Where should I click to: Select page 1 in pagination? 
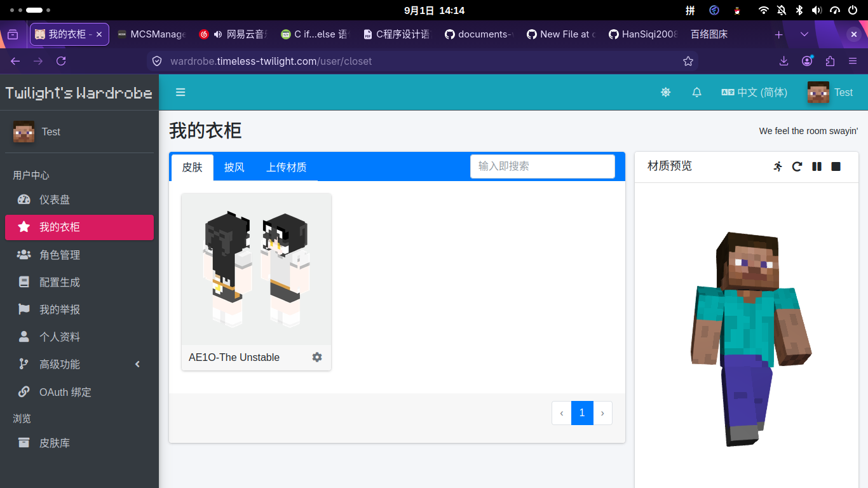point(582,413)
